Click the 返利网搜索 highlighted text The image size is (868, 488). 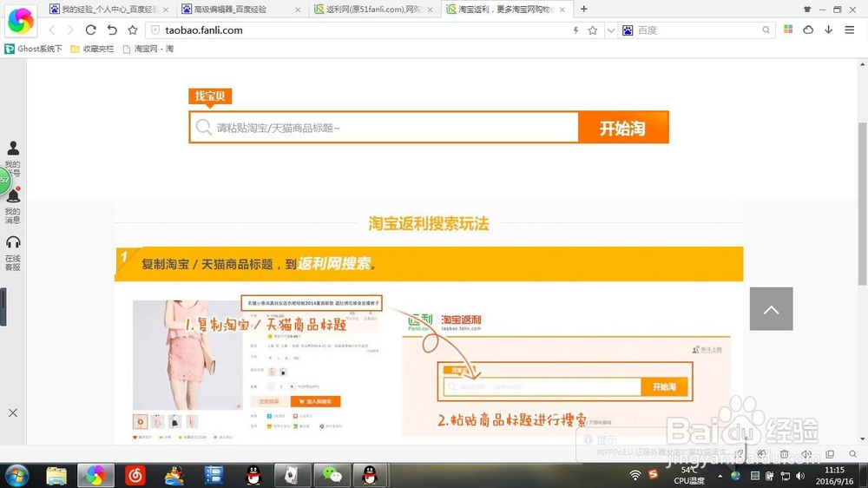pos(334,264)
